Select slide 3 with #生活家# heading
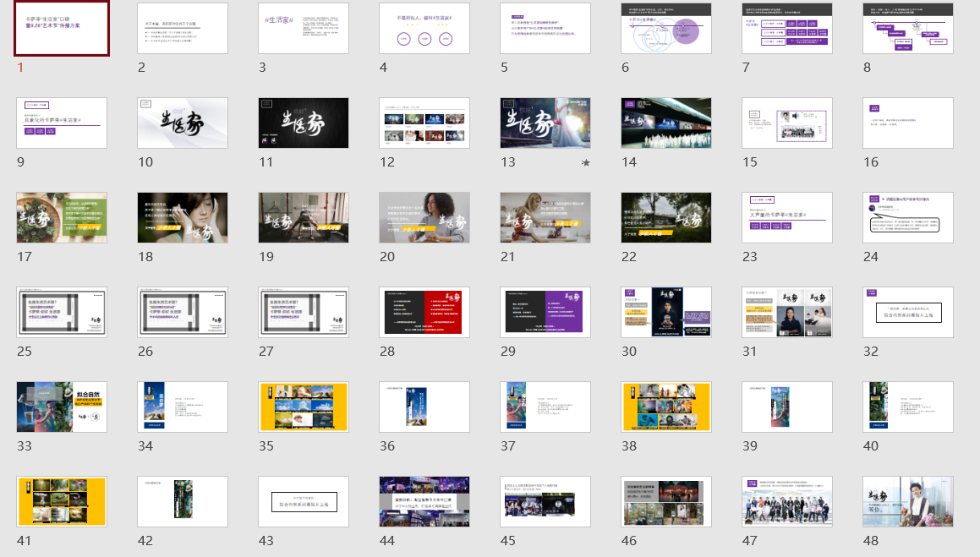The height and width of the screenshot is (557, 980). pyautogui.click(x=304, y=29)
